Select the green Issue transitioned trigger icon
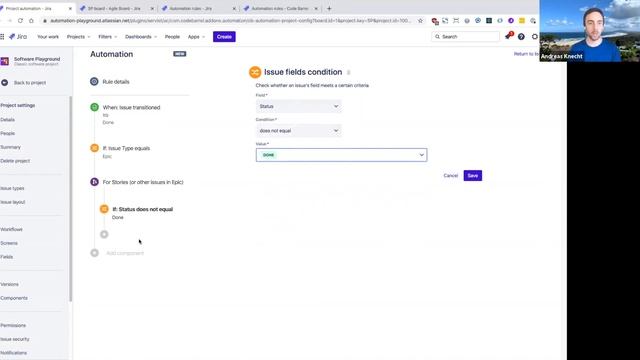This screenshot has height=360, width=640. 94,107
